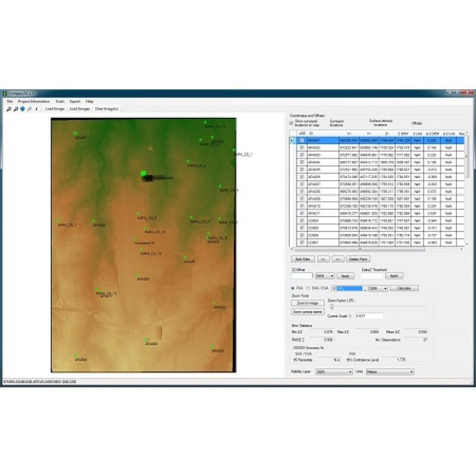476x476 pixels.
Task: Click the green KAPA_CD_5 marker
Action: [x=188, y=161]
